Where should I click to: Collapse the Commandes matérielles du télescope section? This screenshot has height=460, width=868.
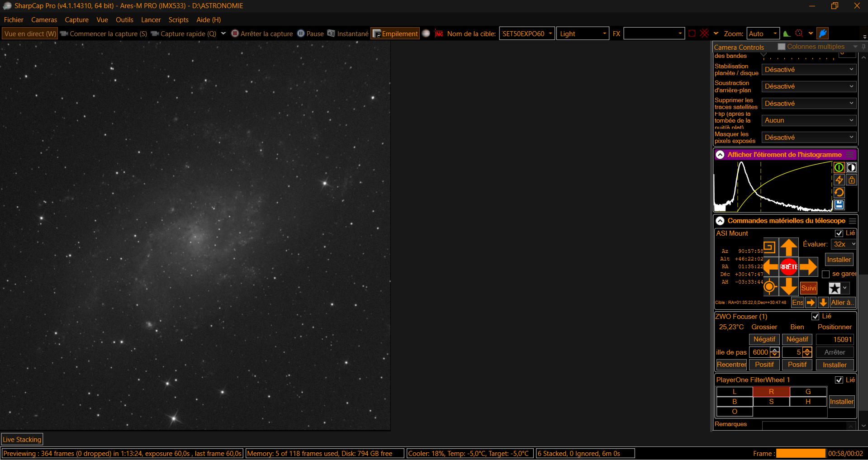point(720,221)
